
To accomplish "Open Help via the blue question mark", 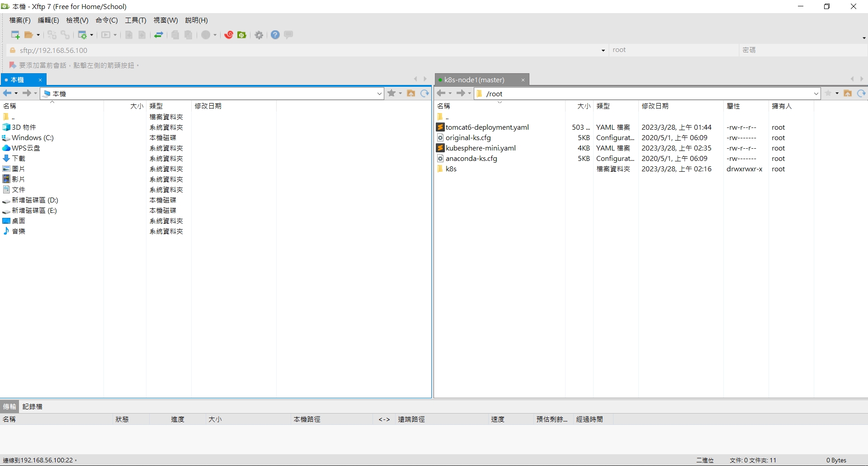I will [275, 35].
